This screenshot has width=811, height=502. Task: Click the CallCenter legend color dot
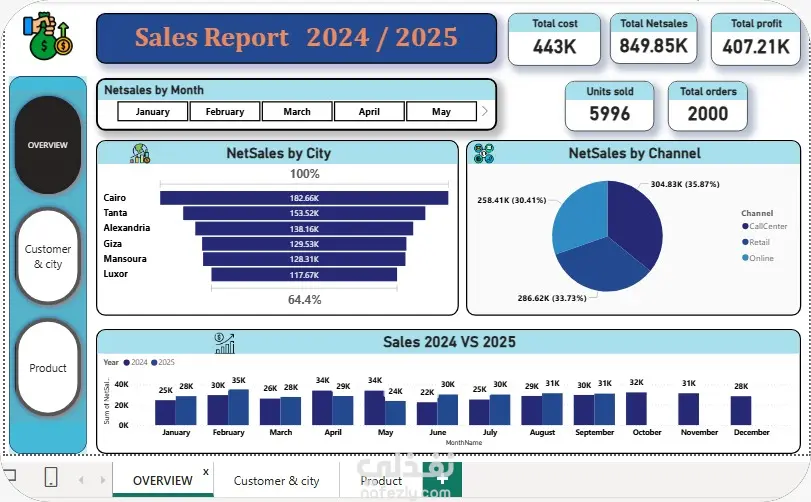click(745, 226)
